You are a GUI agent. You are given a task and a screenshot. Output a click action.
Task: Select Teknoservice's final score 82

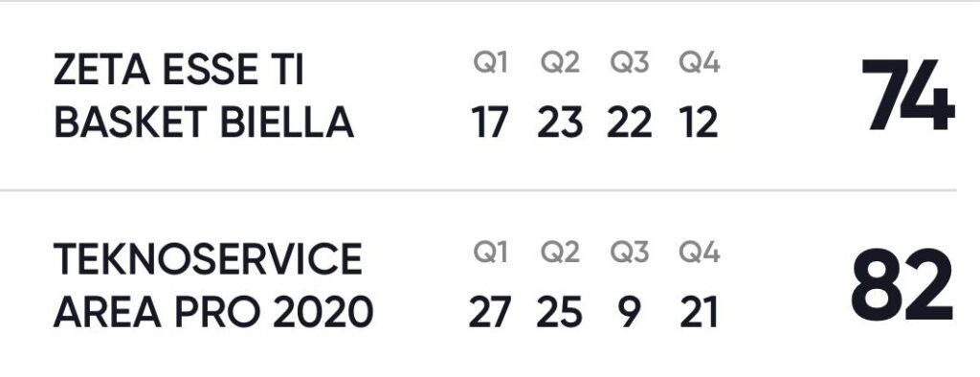903,284
